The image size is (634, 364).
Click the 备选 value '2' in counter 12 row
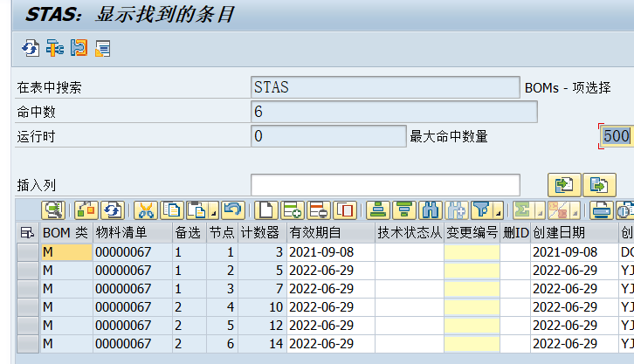(190, 326)
